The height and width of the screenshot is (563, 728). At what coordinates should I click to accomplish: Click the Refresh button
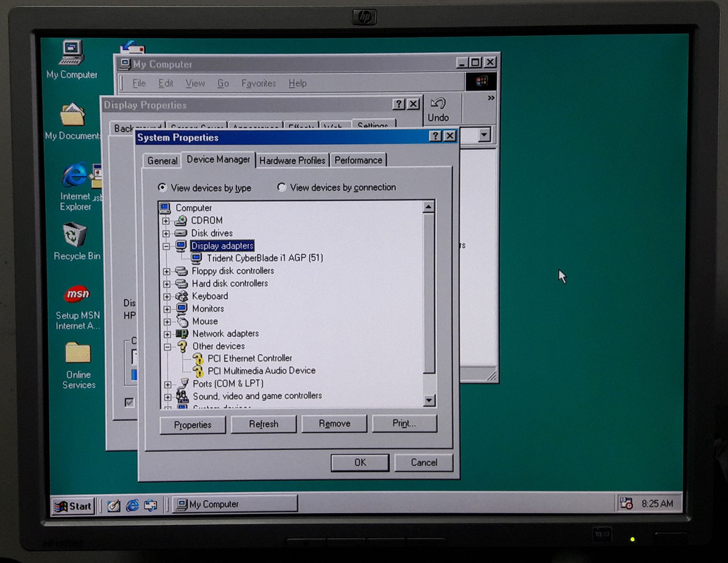point(263,424)
